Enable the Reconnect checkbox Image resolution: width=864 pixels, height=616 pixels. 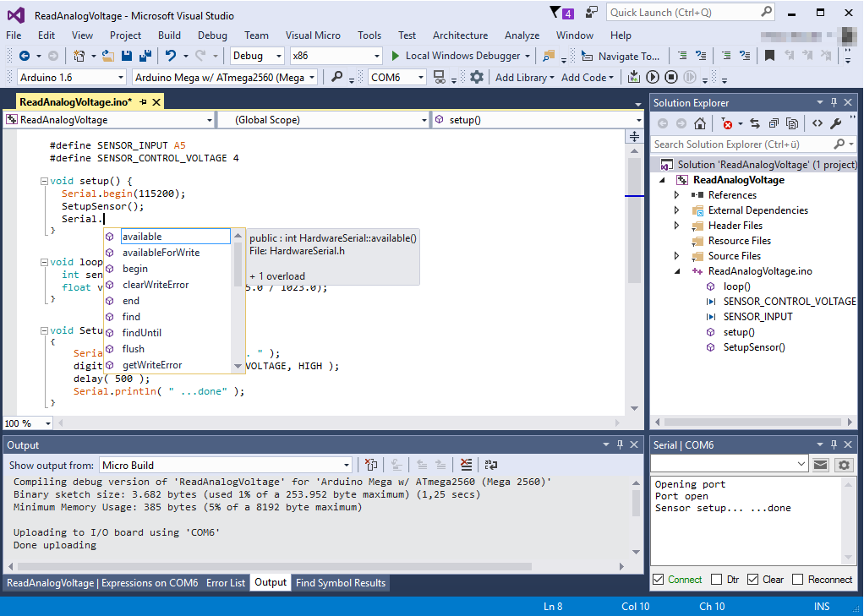pyautogui.click(x=797, y=579)
